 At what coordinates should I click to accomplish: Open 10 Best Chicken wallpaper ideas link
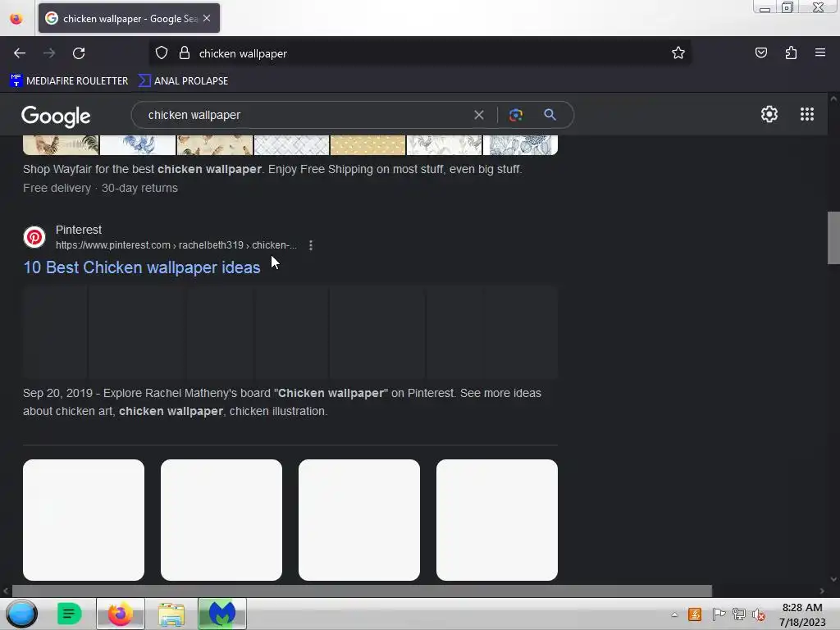click(142, 267)
